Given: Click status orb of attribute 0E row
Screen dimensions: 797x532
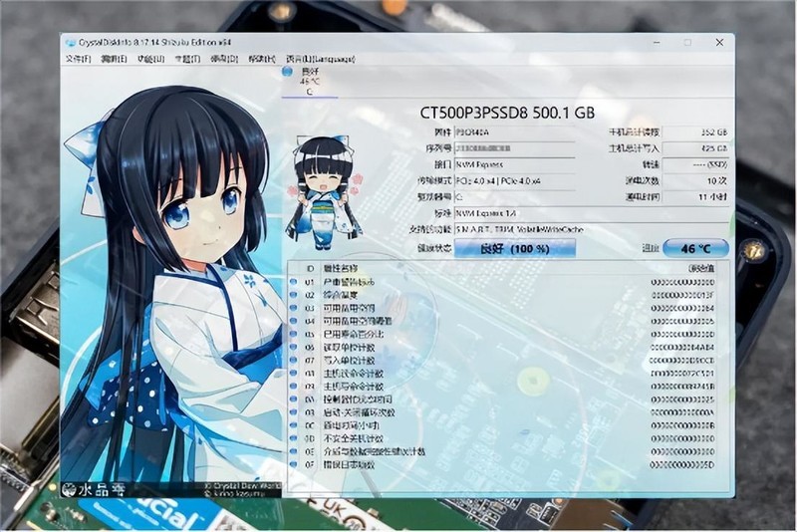Looking at the screenshot, I should coord(293,451).
